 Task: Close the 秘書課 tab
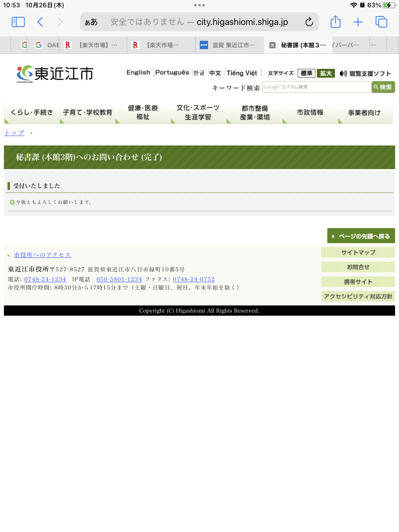pyautogui.click(x=272, y=45)
